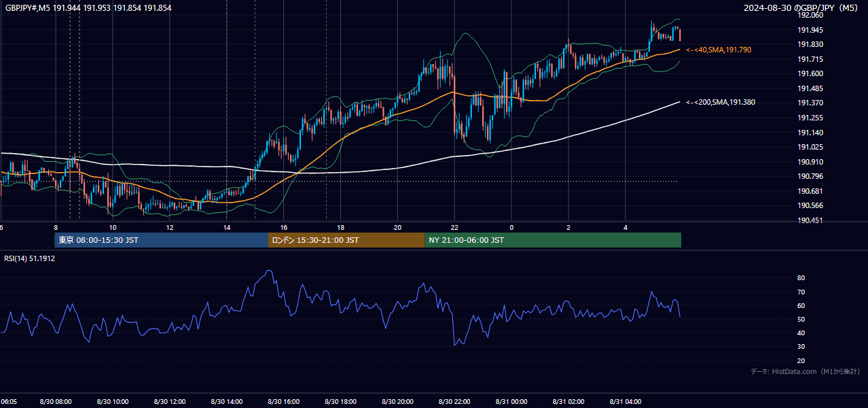Click the 191.945 price axis label

[810, 30]
